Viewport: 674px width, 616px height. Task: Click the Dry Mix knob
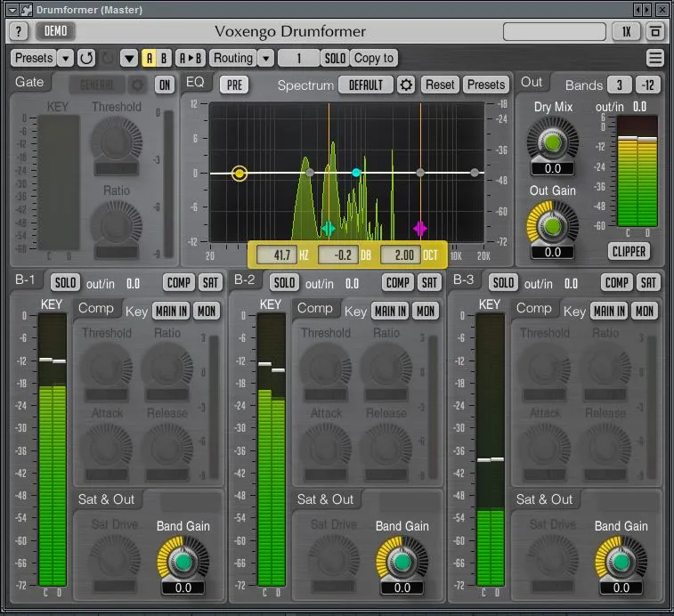pos(552,142)
